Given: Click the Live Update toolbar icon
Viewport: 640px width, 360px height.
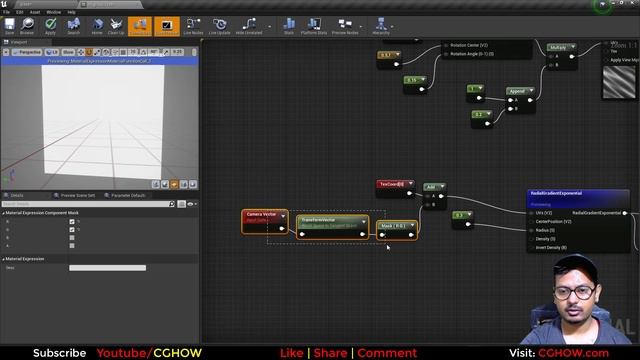Looking at the screenshot, I should point(220,27).
